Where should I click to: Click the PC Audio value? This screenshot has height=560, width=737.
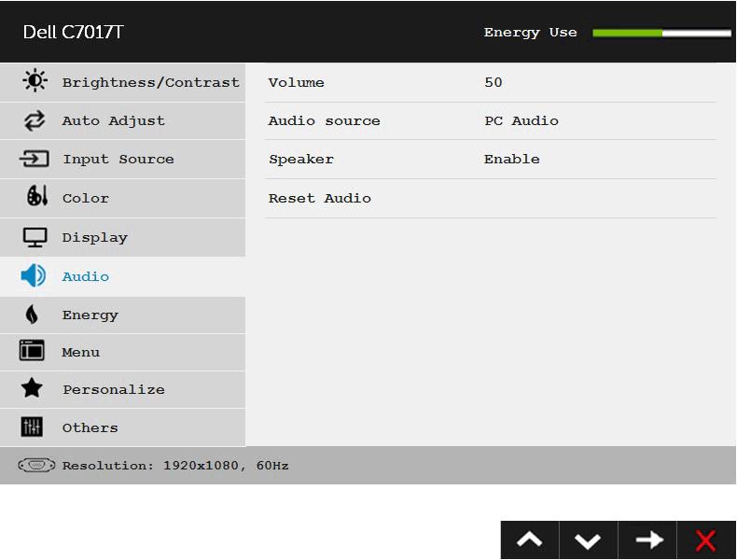click(521, 120)
